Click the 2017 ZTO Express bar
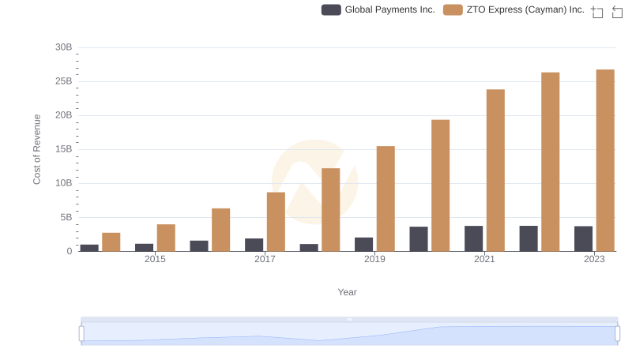 (276, 222)
